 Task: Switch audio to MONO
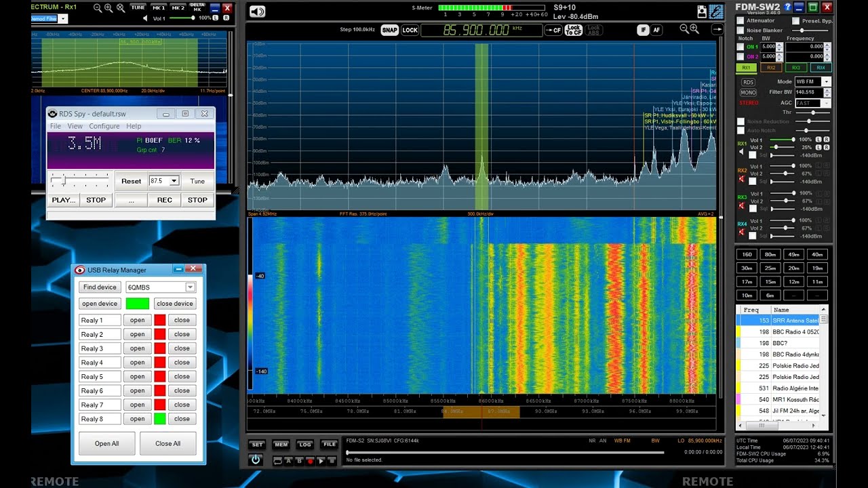pyautogui.click(x=748, y=92)
